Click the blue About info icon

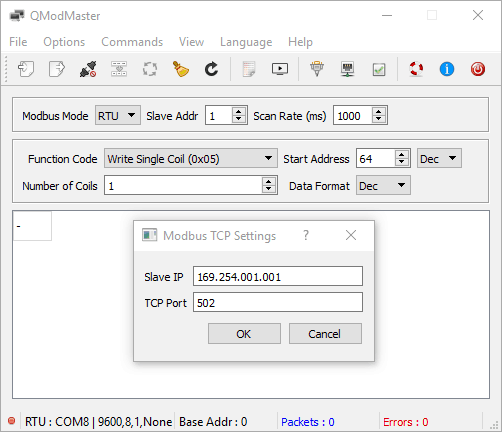pyautogui.click(x=447, y=69)
